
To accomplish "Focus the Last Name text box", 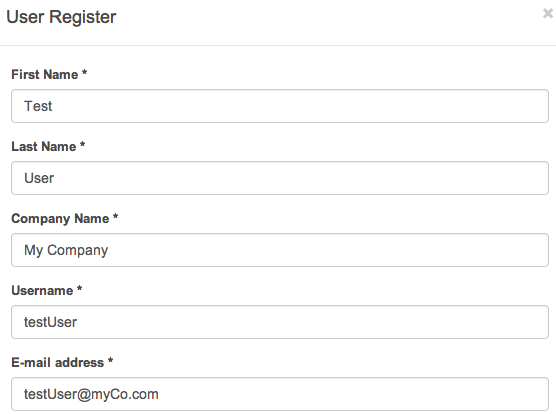I will [x=280, y=178].
